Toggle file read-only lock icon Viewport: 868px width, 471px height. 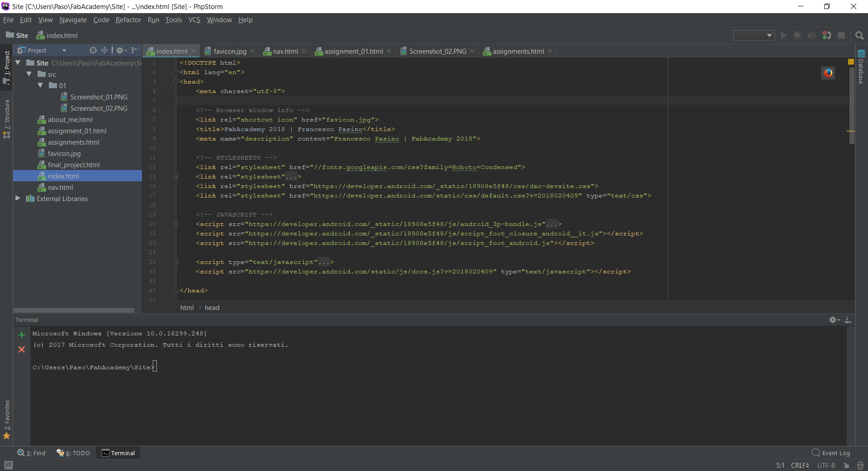(846, 465)
